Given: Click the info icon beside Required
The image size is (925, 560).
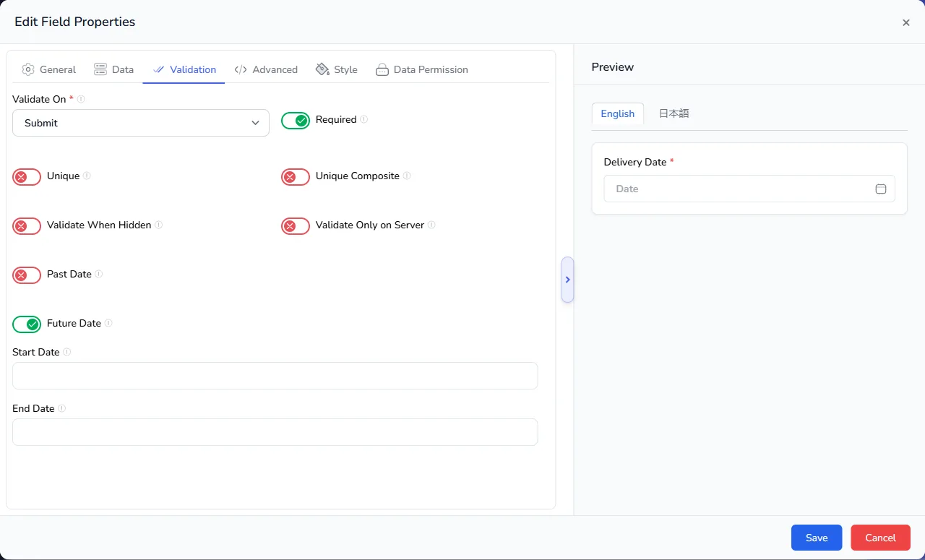Looking at the screenshot, I should (x=364, y=119).
